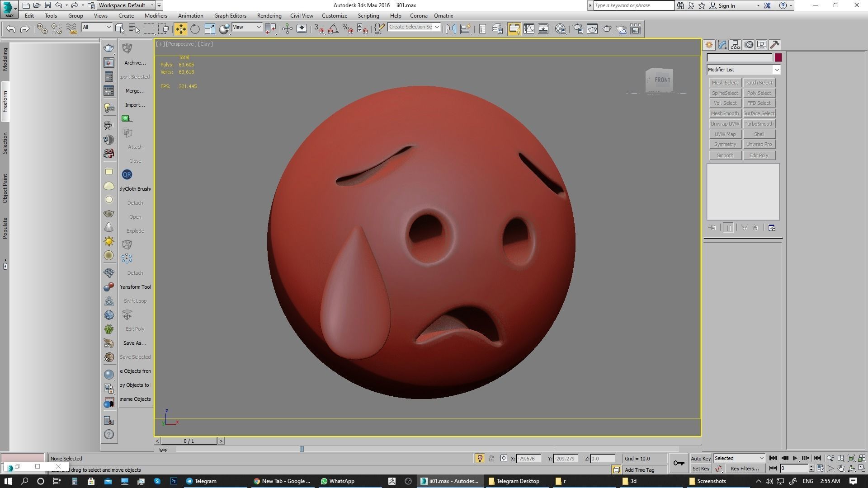The width and height of the screenshot is (868, 488).
Task: Open the Sign In dropdown arrow
Action: pos(758,6)
